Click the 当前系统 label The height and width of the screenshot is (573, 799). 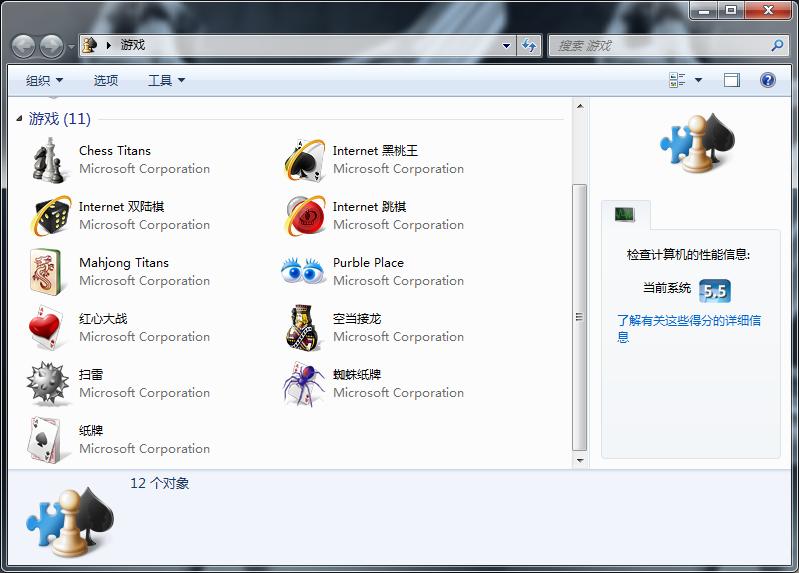pyautogui.click(x=667, y=288)
